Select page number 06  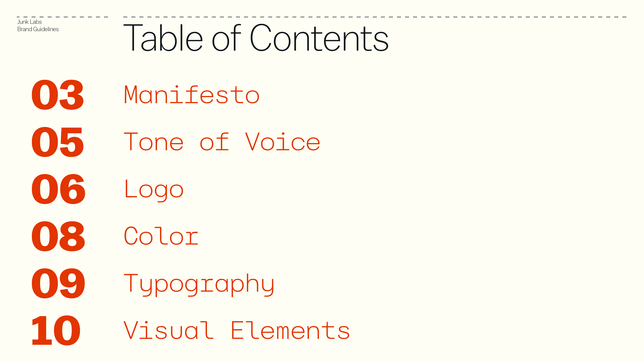click(58, 189)
